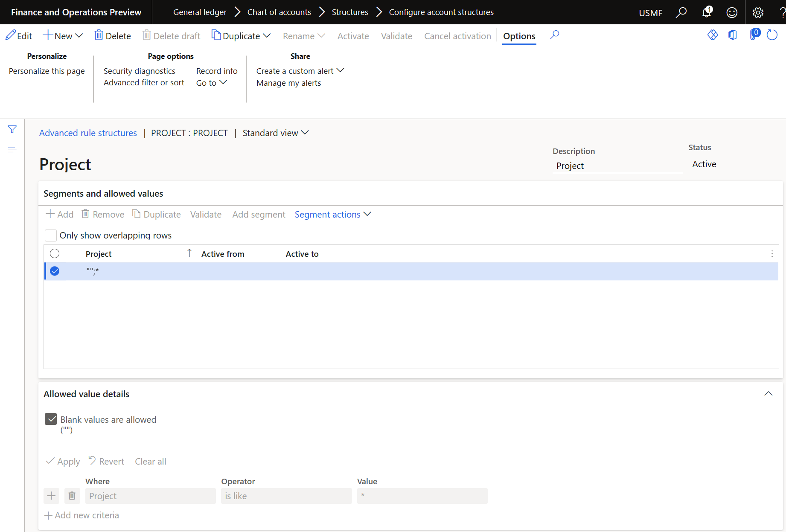Click the select-all circle in grid header

[x=55, y=253]
